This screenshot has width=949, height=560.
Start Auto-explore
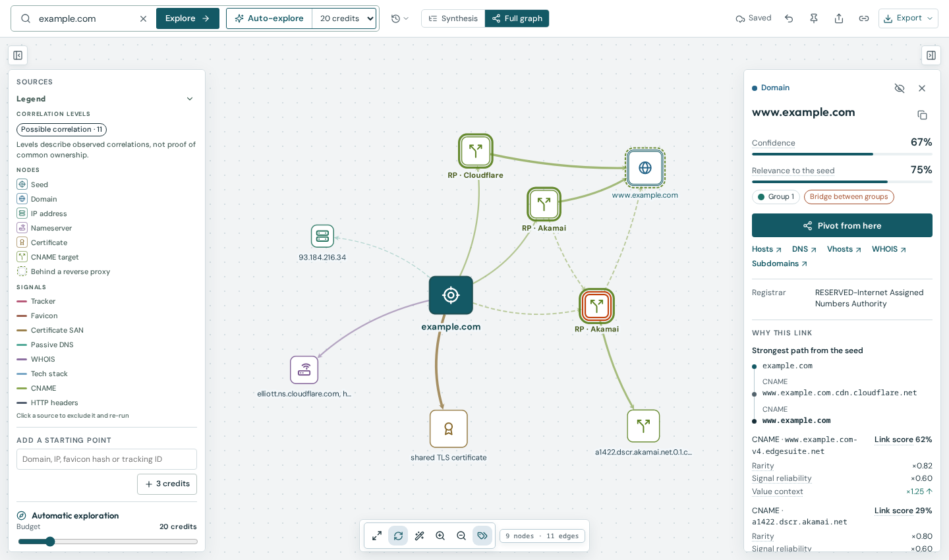pos(270,18)
